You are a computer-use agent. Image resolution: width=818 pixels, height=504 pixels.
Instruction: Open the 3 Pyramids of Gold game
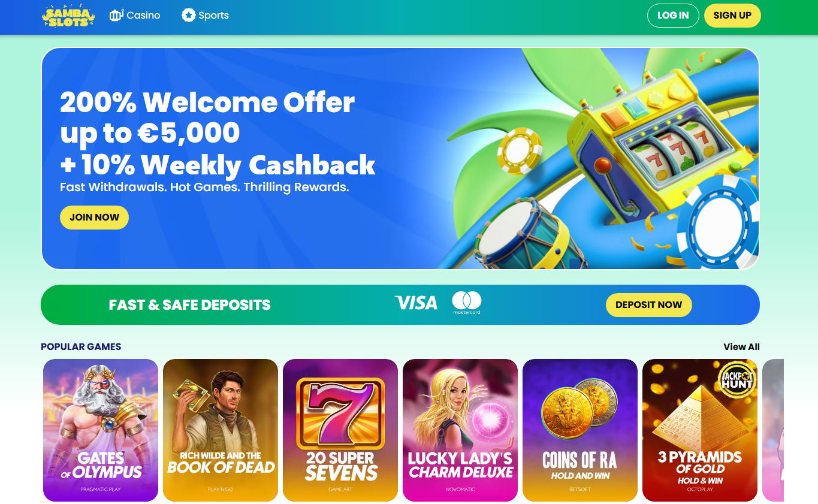[x=700, y=430]
